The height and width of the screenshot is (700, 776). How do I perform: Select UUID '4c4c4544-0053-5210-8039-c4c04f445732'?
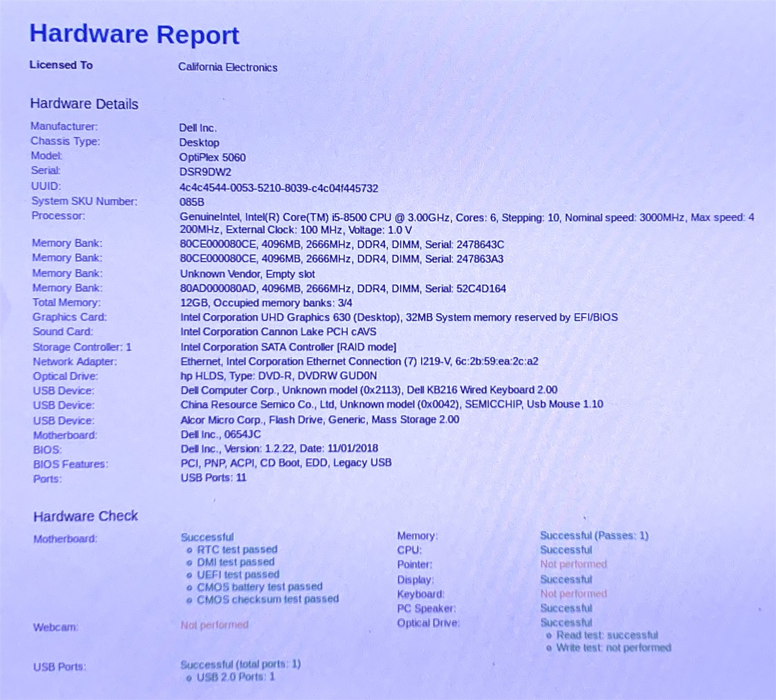279,188
